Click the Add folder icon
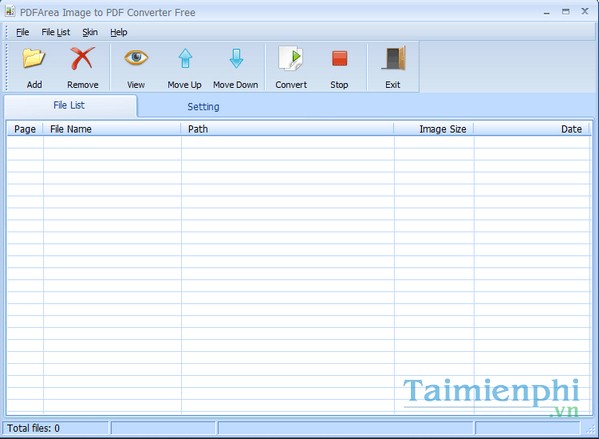599x439 pixels. click(34, 58)
